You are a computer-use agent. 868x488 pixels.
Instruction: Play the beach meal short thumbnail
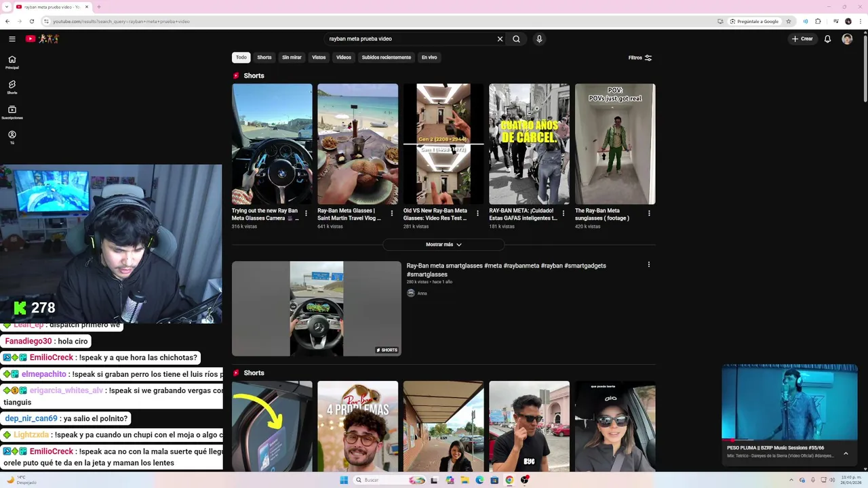pyautogui.click(x=357, y=144)
